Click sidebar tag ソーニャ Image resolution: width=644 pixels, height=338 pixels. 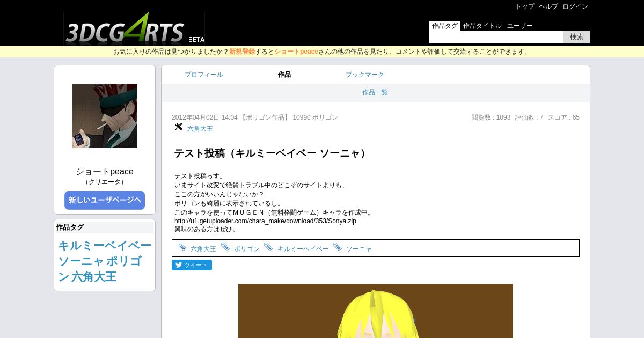81,261
